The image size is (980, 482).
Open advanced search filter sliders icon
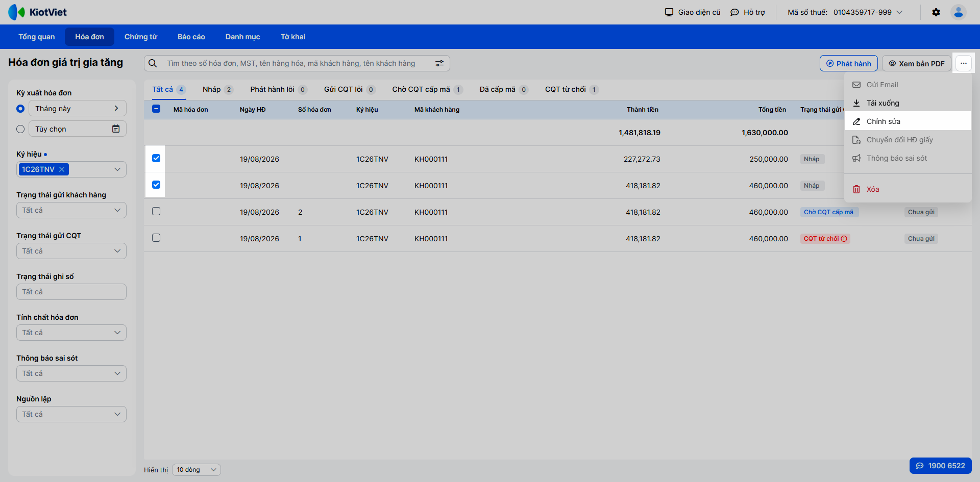[x=439, y=63]
